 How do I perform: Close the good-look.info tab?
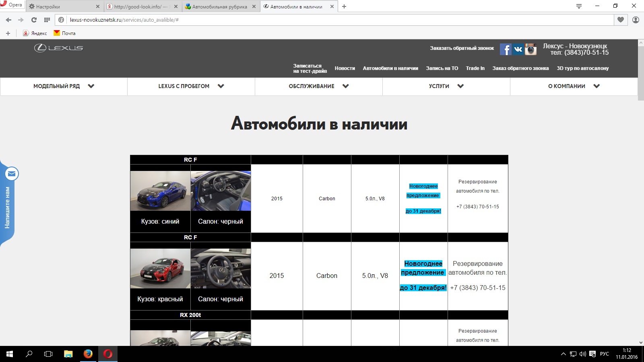176,6
